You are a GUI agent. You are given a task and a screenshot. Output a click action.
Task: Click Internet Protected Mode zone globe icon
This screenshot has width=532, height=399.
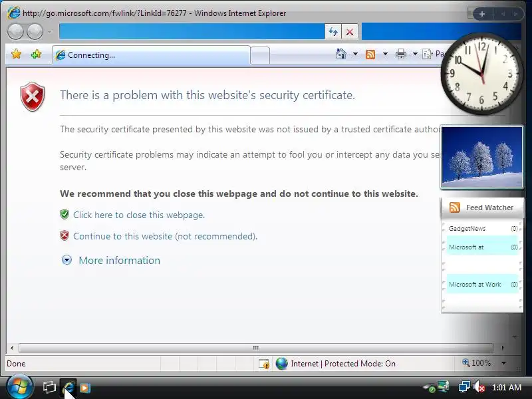tap(281, 364)
